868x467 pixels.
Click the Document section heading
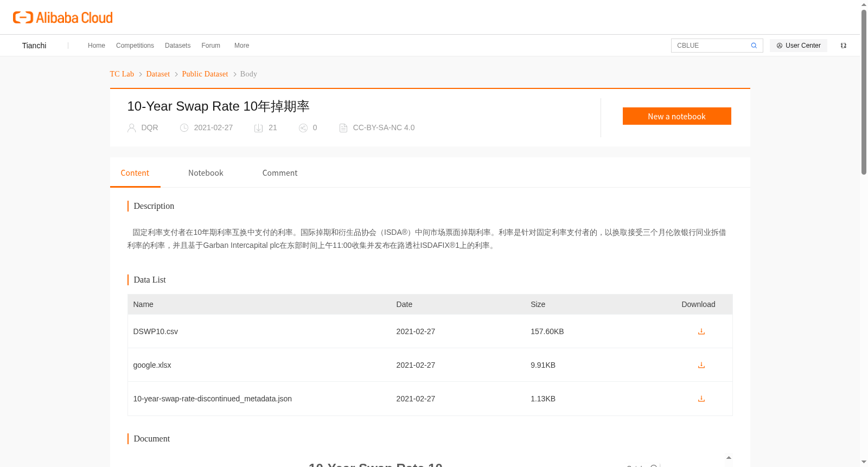tap(152, 439)
